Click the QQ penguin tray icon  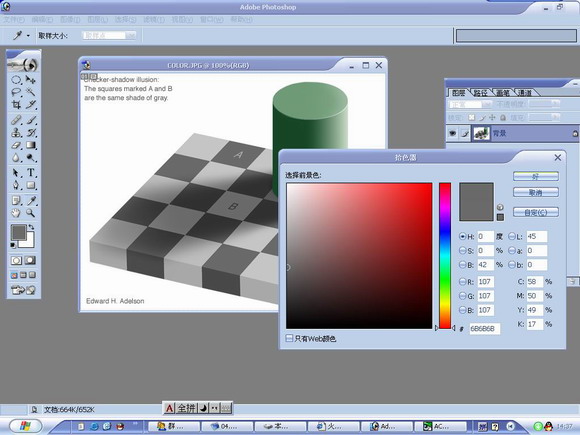(549, 426)
